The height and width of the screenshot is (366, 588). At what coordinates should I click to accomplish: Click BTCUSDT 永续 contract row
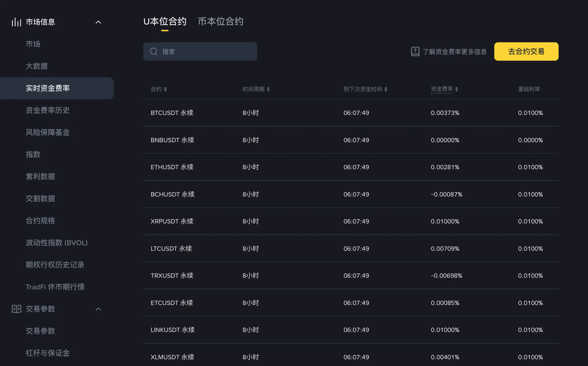[351, 113]
